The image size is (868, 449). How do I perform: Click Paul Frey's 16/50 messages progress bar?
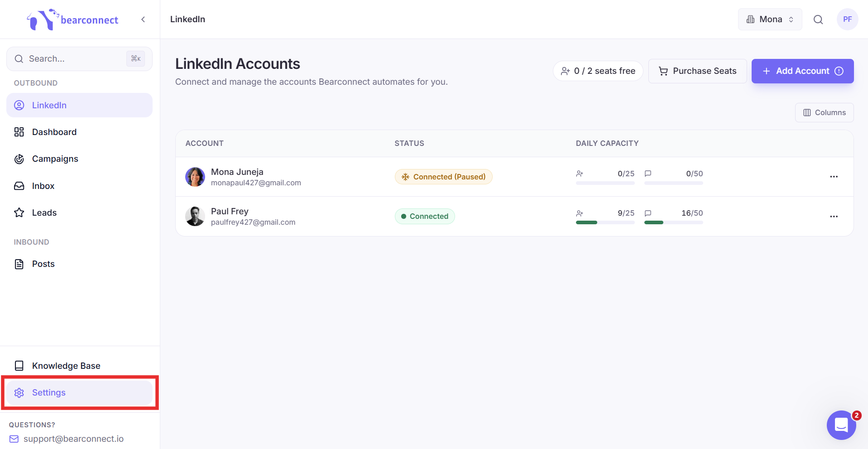[674, 222]
